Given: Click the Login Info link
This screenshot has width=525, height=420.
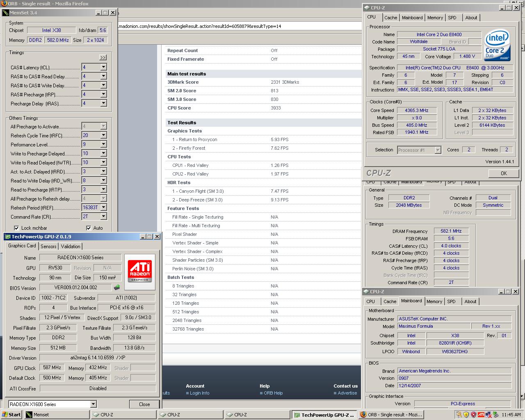Looking at the screenshot, I should click(x=199, y=393).
